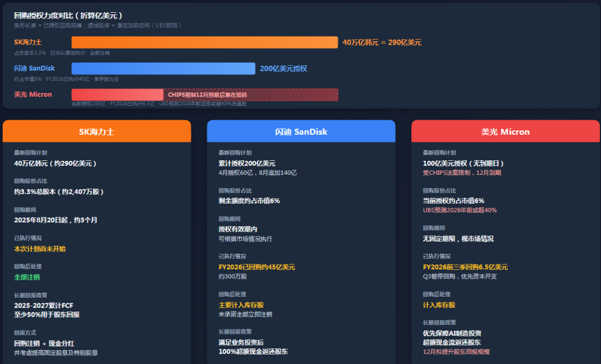The width and height of the screenshot is (601, 364).
Task: Click the red '受CHIPS法案限制，12月到期'
Action: 462,173
